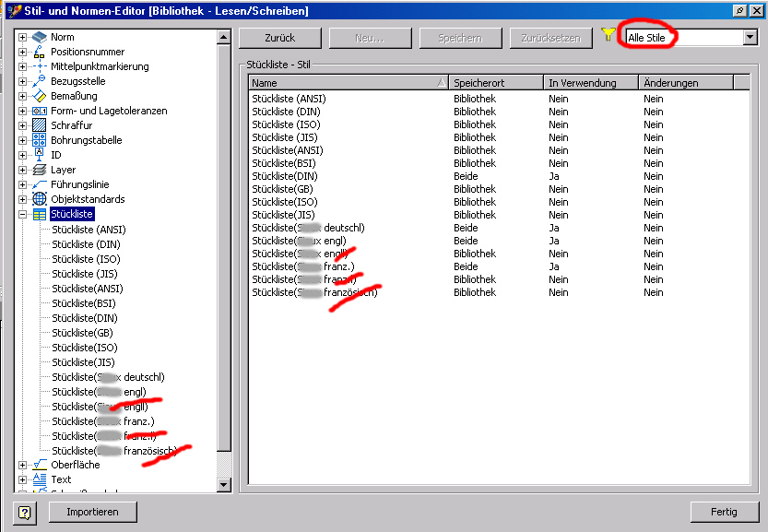Screen dimensions: 768x532
Task: Click the tree scrollbar down arrow
Action: coord(224,485)
